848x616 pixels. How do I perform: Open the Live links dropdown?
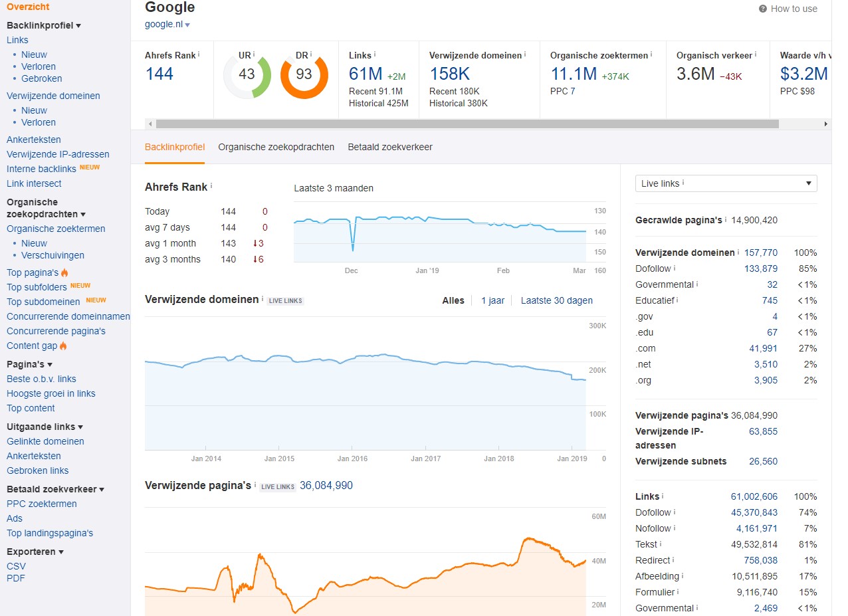(x=726, y=183)
